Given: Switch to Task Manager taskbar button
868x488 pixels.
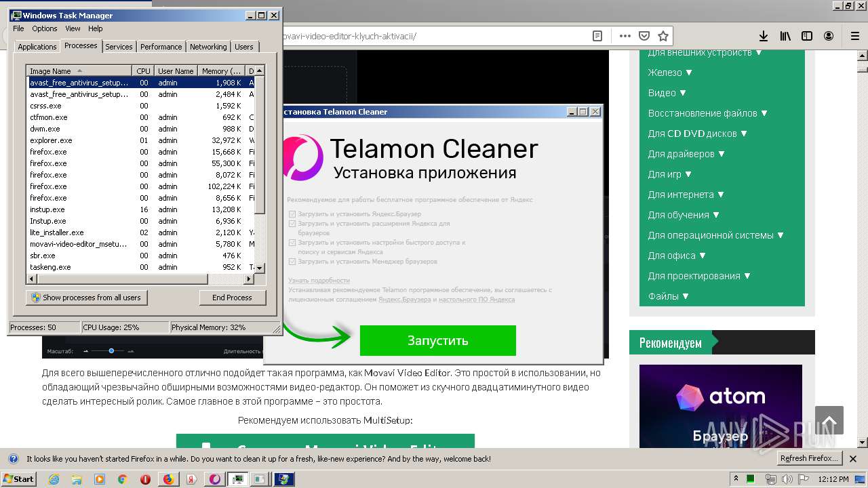Looking at the screenshot, I should coord(238,479).
